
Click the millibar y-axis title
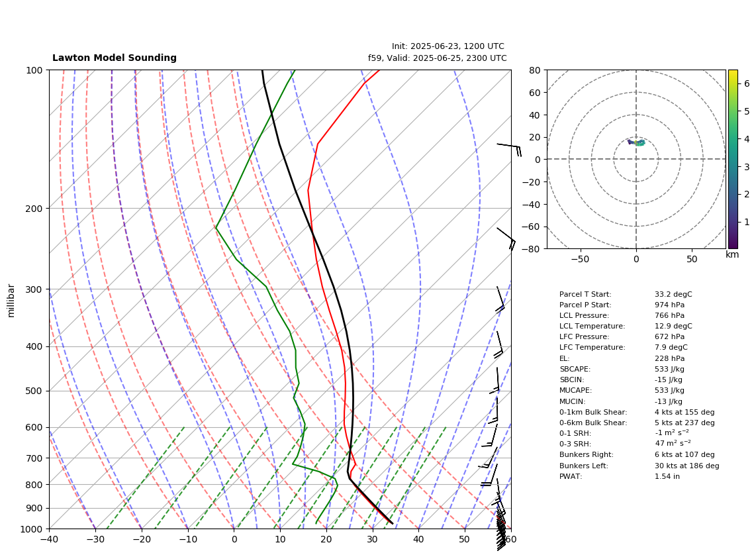(11, 301)
